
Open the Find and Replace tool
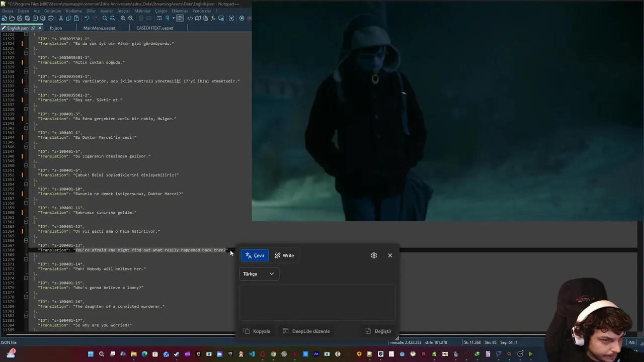pos(113,18)
